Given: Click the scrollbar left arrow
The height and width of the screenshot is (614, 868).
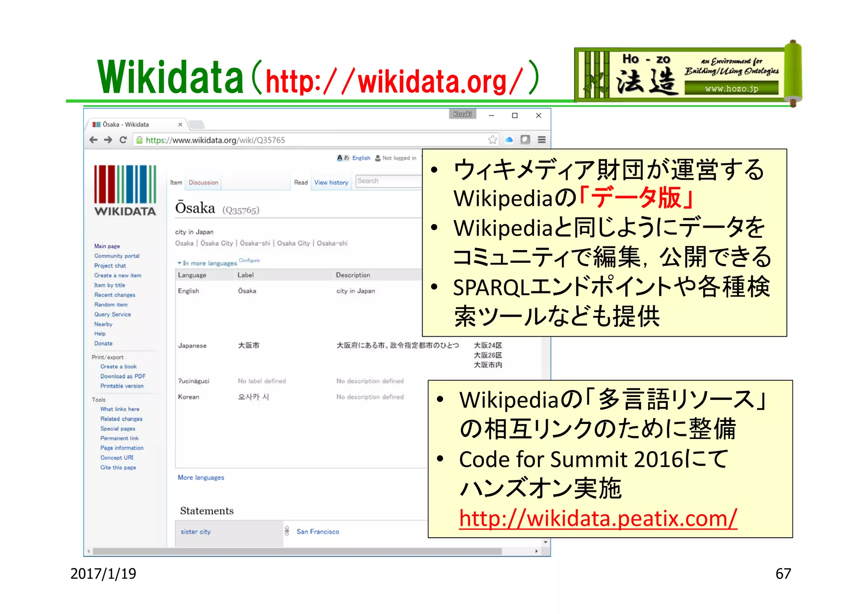Looking at the screenshot, I should (x=89, y=551).
